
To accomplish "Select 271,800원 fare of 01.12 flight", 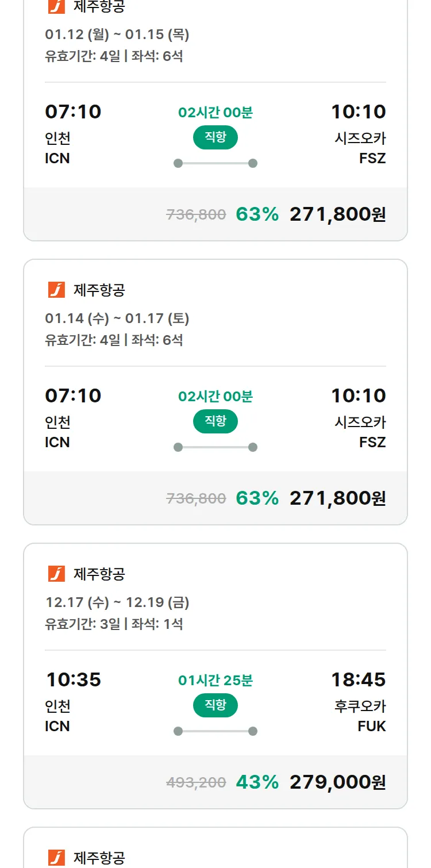I will (x=337, y=214).
